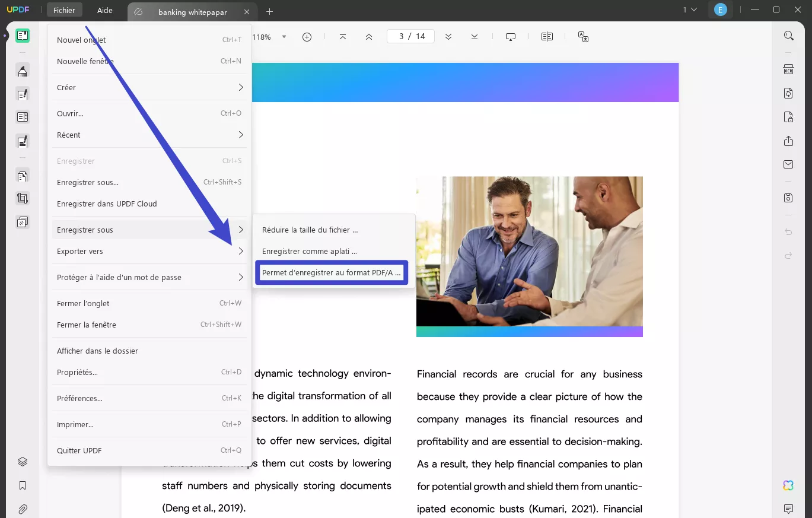Zoom in with the plus control
The height and width of the screenshot is (518, 812).
click(307, 36)
